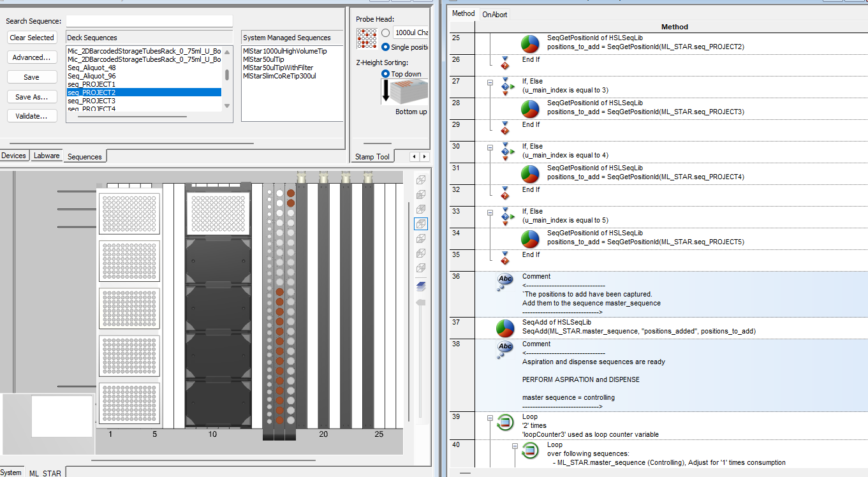
Task: Click the Probe Head channel pattern icon
Action: click(x=367, y=38)
